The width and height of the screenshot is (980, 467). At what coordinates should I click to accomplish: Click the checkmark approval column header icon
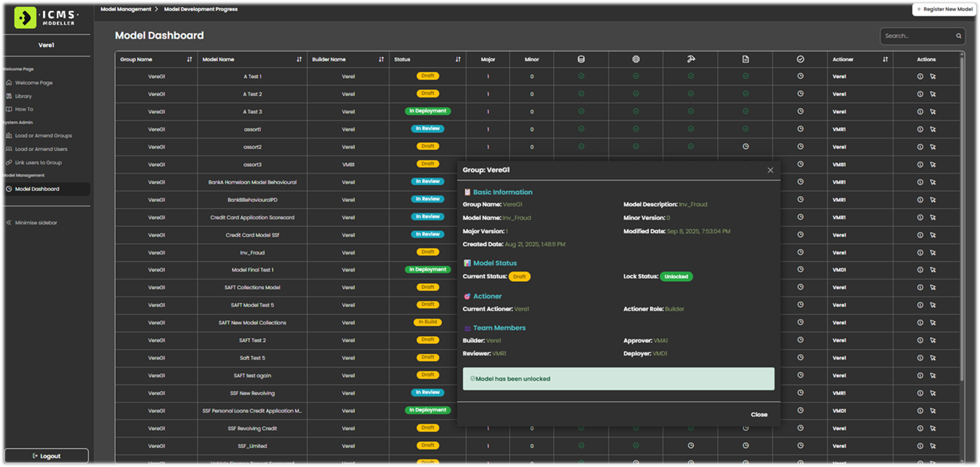800,60
